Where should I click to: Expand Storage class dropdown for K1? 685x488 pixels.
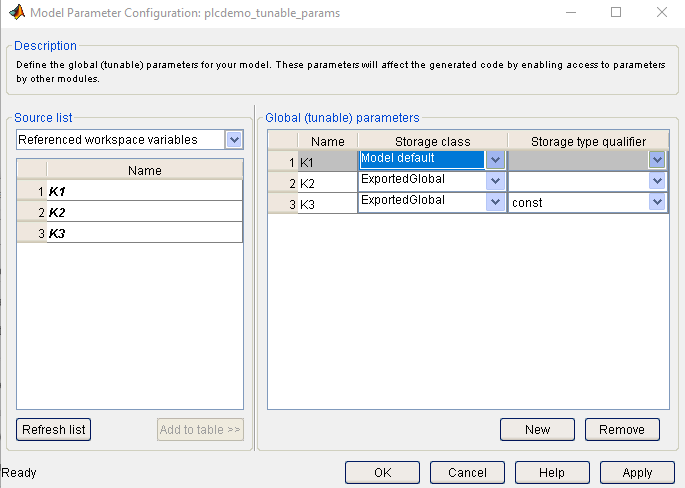click(x=495, y=160)
